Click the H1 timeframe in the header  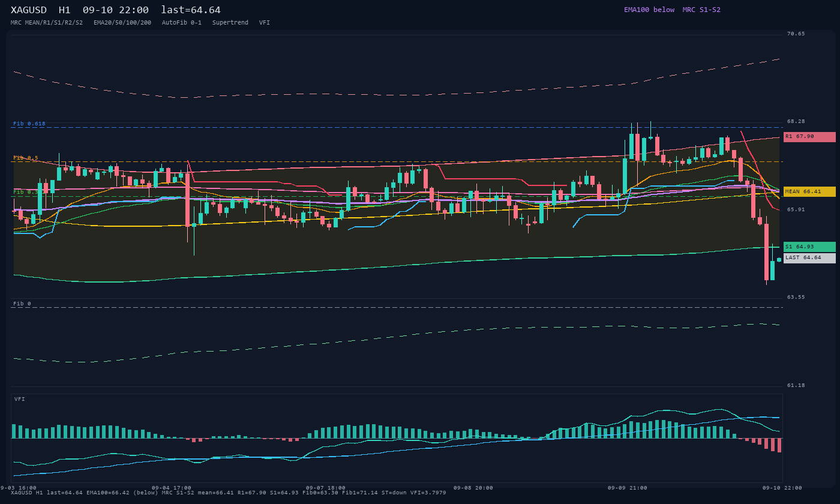pyautogui.click(x=65, y=10)
